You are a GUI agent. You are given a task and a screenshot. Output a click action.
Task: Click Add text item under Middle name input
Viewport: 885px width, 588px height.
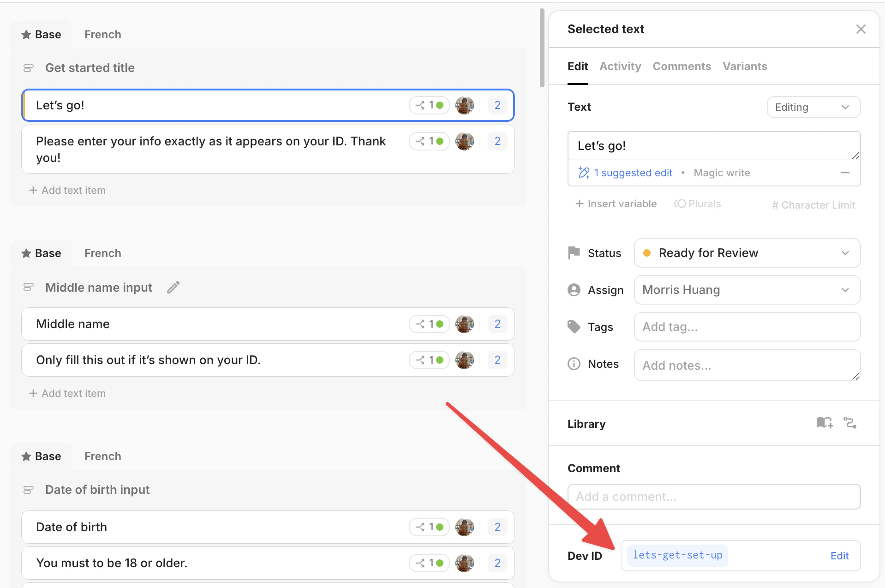coord(67,393)
